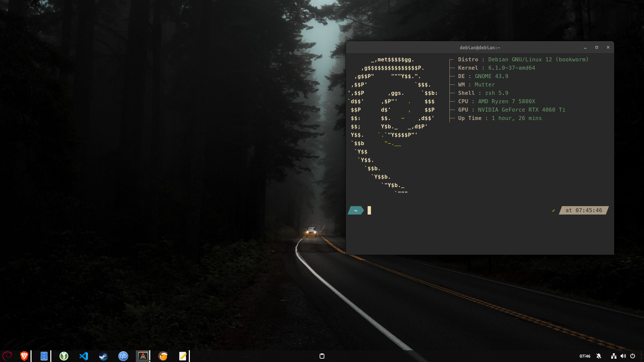This screenshot has width=644, height=362.
Task: Open the volume speaker icon
Action: [623, 356]
